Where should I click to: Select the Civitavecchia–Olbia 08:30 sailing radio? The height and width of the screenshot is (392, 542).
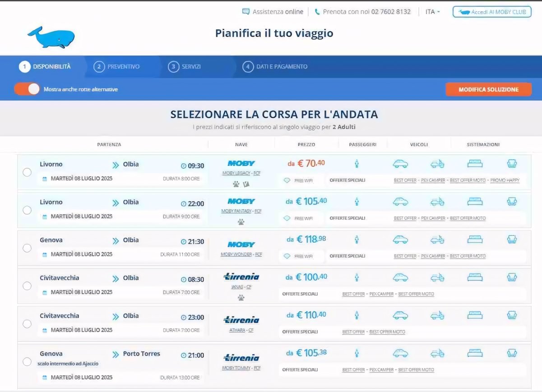[27, 286]
